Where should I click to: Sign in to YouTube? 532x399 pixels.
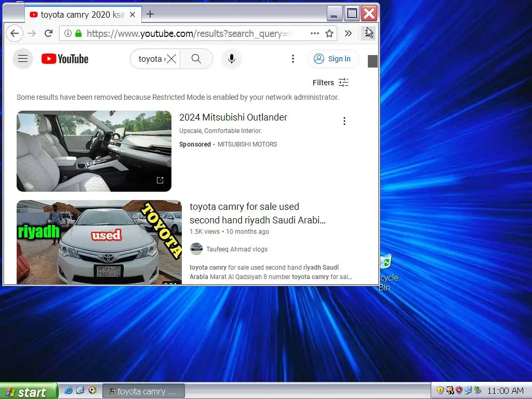[x=333, y=59]
